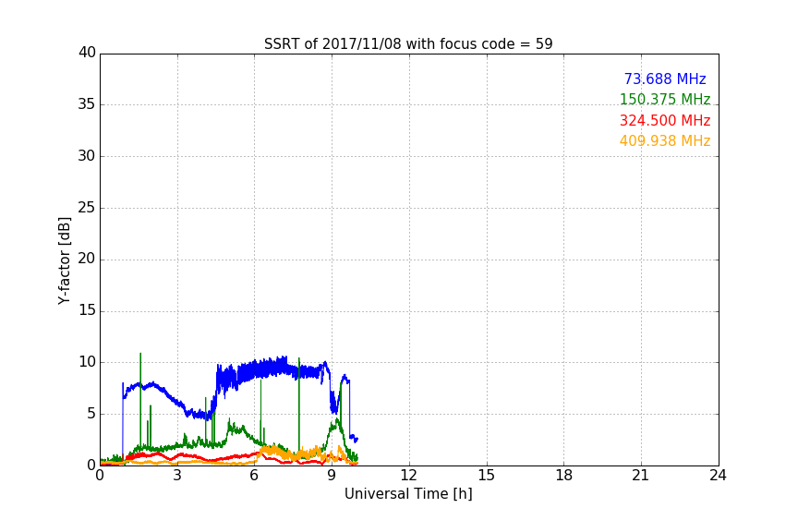Select the '73.688 MHz' blue legend label
Image resolution: width=798 pixels, height=532 pixels.
(x=665, y=79)
